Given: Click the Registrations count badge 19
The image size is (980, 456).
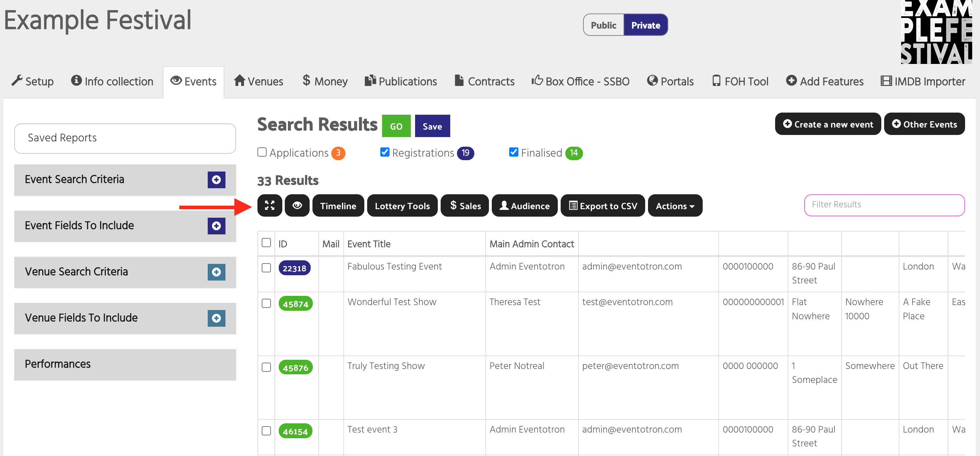Looking at the screenshot, I should (465, 153).
